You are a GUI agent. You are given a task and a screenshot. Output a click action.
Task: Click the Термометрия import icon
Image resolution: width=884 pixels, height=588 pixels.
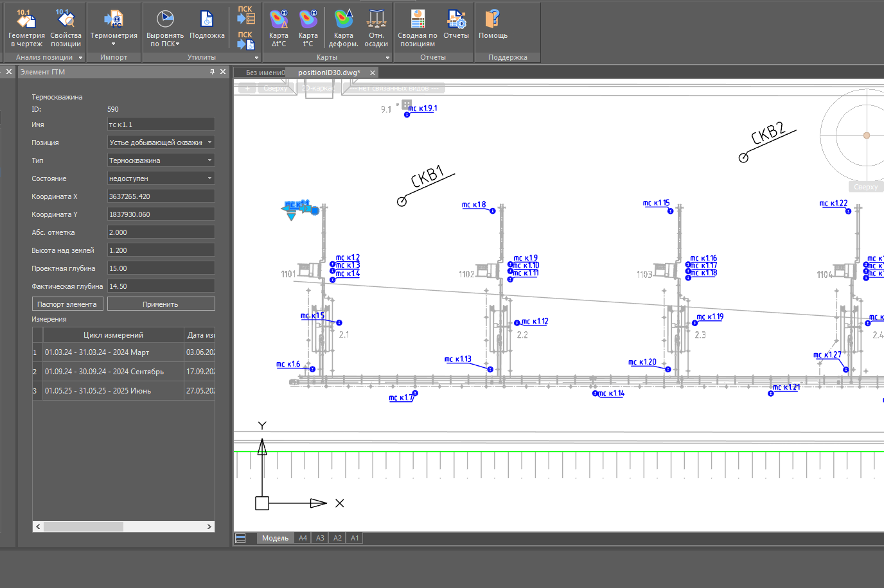point(114,19)
